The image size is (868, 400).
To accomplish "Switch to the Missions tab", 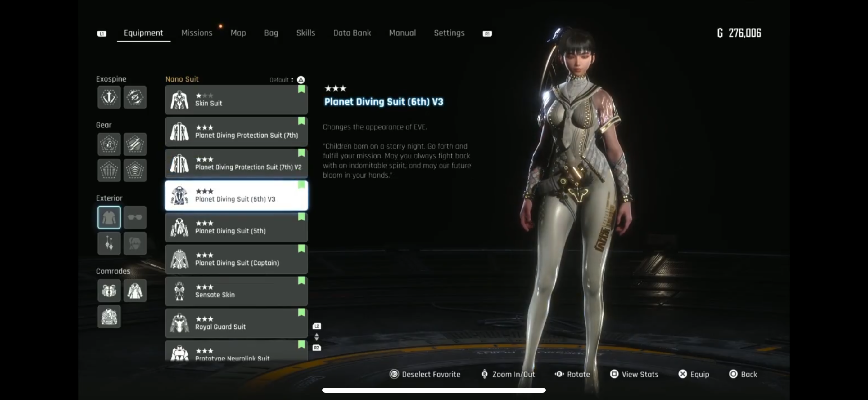I will 197,33.
